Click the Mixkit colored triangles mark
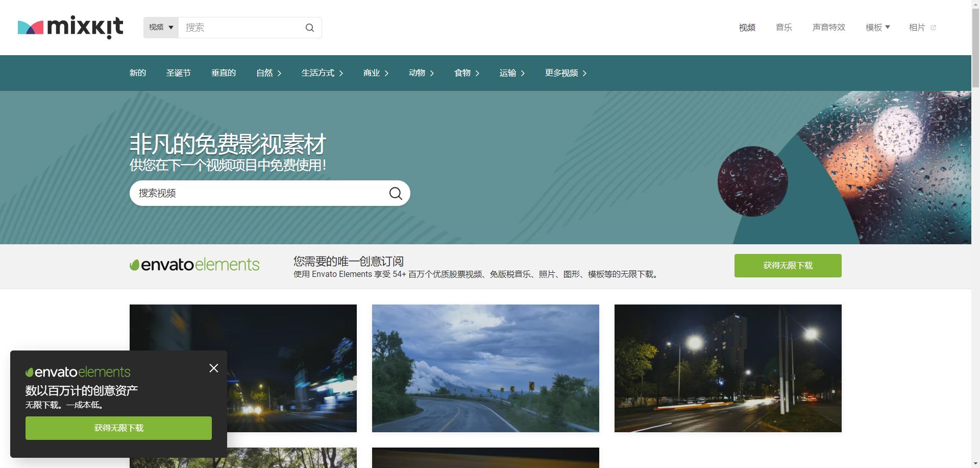 point(30,27)
